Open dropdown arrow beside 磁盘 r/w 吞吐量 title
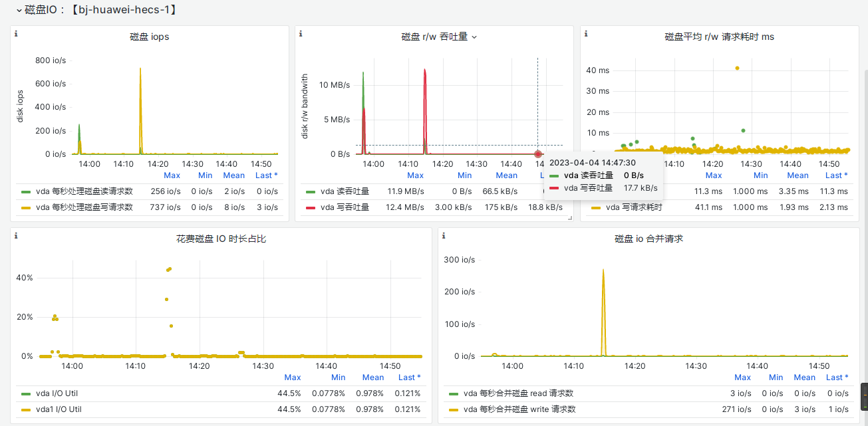Image resolution: width=868 pixels, height=426 pixels. tap(474, 37)
